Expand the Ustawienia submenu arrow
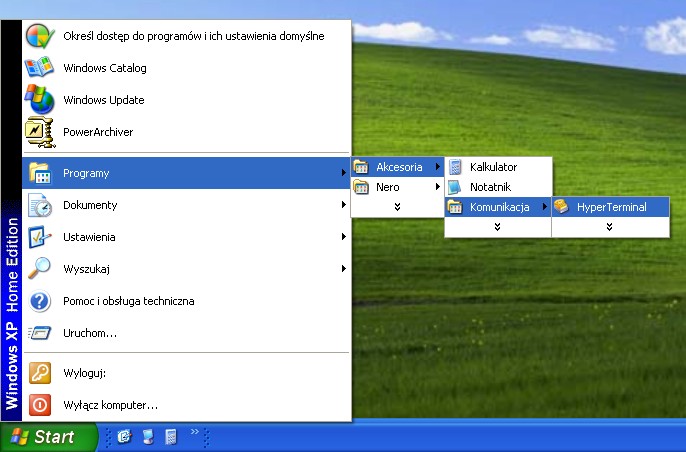686x452 pixels. (344, 237)
